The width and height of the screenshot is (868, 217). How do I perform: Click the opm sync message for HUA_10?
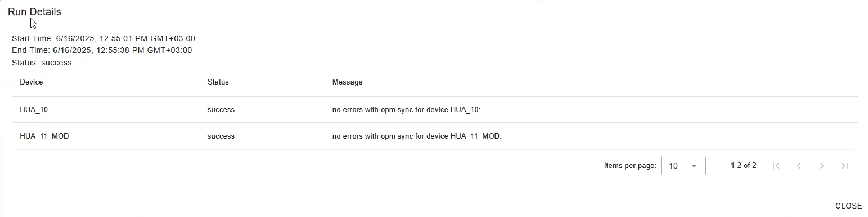[x=407, y=110]
